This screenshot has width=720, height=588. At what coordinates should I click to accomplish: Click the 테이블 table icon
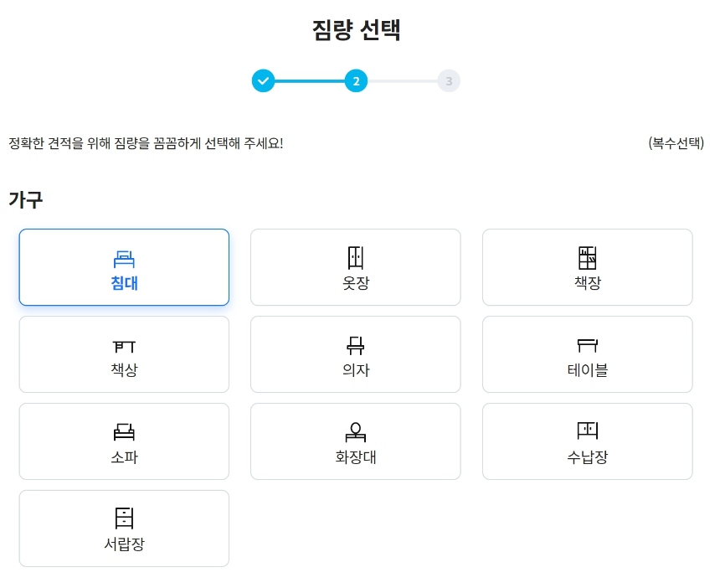587,346
